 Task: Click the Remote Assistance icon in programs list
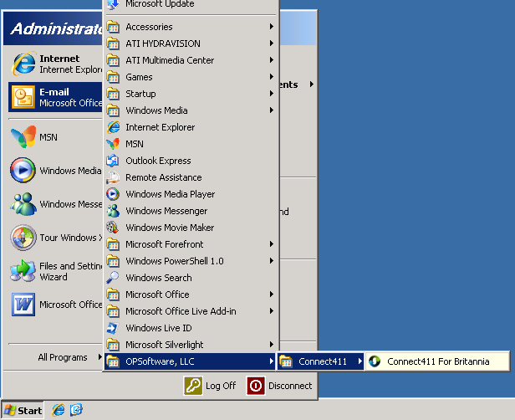113,177
